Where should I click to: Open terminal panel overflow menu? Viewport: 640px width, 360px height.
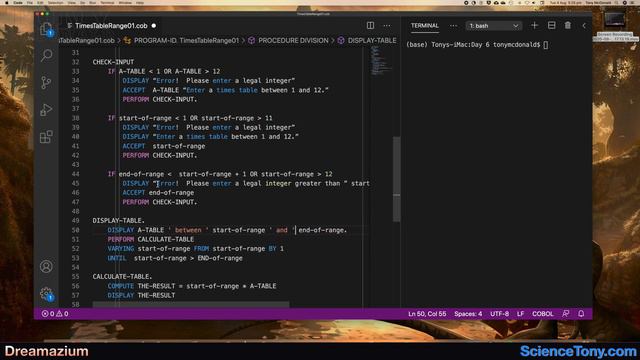pos(453,25)
